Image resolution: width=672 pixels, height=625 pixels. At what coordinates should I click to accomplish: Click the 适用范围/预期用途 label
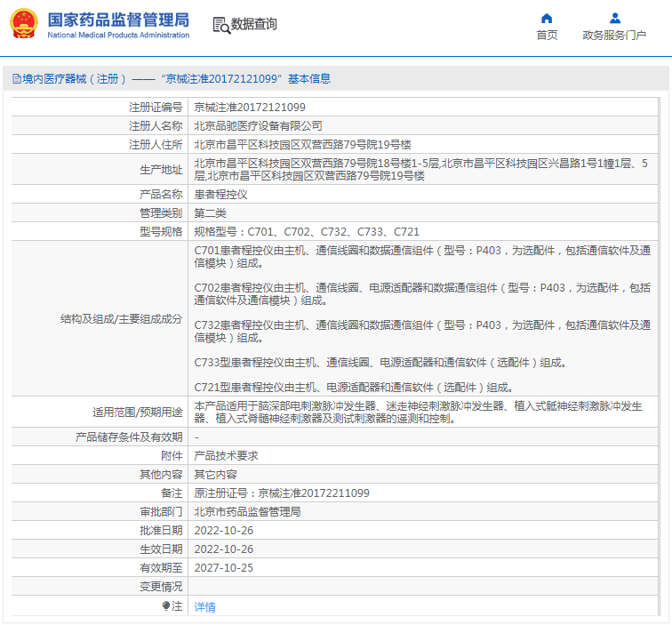(x=137, y=413)
